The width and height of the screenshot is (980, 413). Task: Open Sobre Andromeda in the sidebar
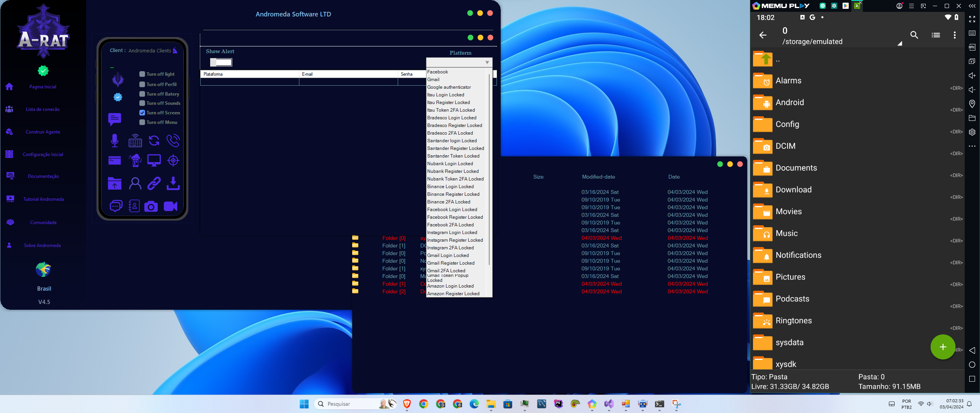coord(42,246)
